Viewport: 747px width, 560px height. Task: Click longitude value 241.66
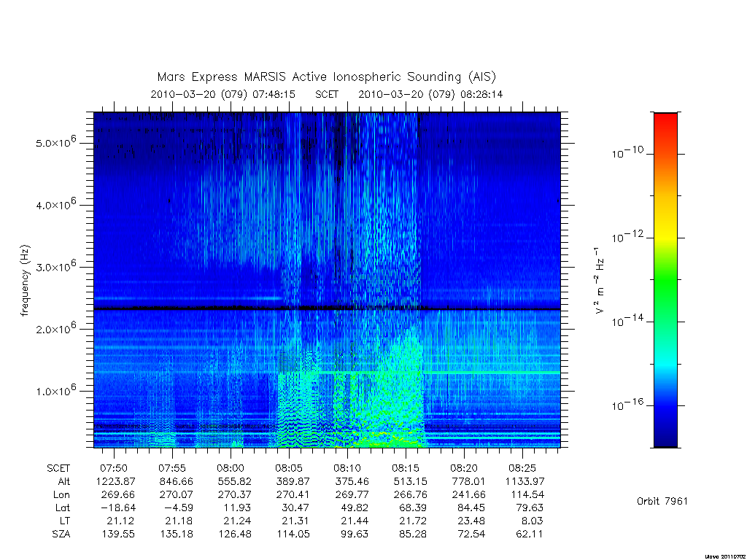tap(468, 495)
